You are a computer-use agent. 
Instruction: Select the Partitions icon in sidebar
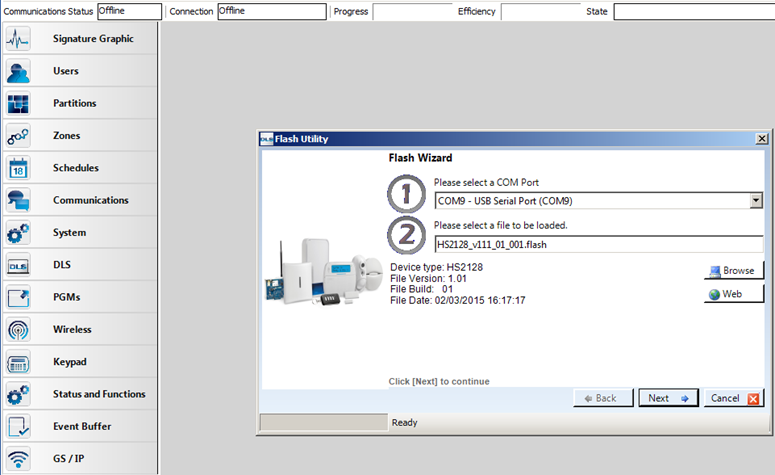coord(18,103)
